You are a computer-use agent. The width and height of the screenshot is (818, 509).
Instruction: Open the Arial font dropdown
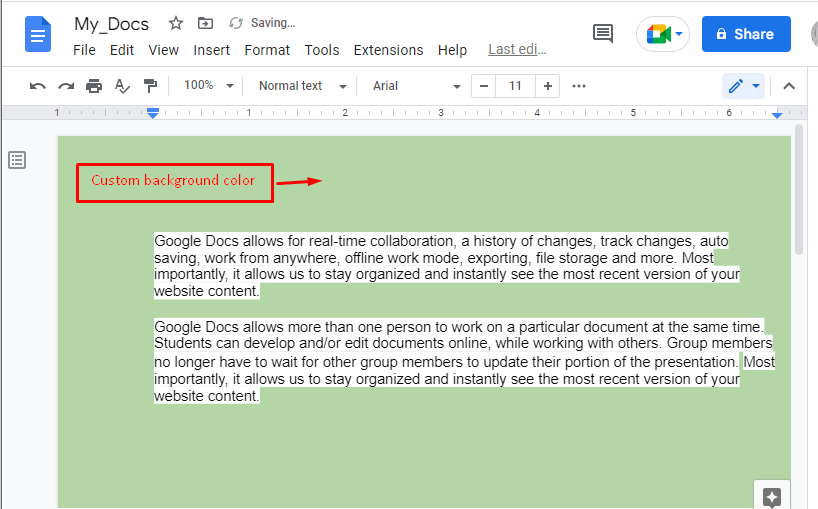[416, 86]
